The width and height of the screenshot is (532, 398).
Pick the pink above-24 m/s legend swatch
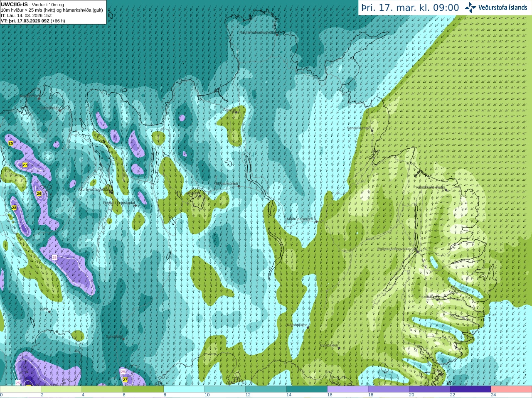tap(512, 389)
